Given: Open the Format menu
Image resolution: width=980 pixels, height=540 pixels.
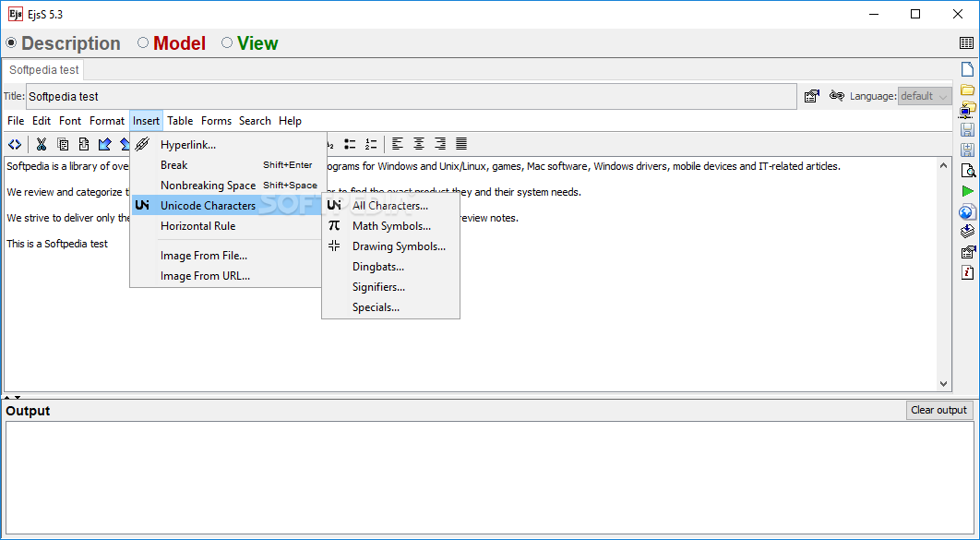Looking at the screenshot, I should 107,121.
